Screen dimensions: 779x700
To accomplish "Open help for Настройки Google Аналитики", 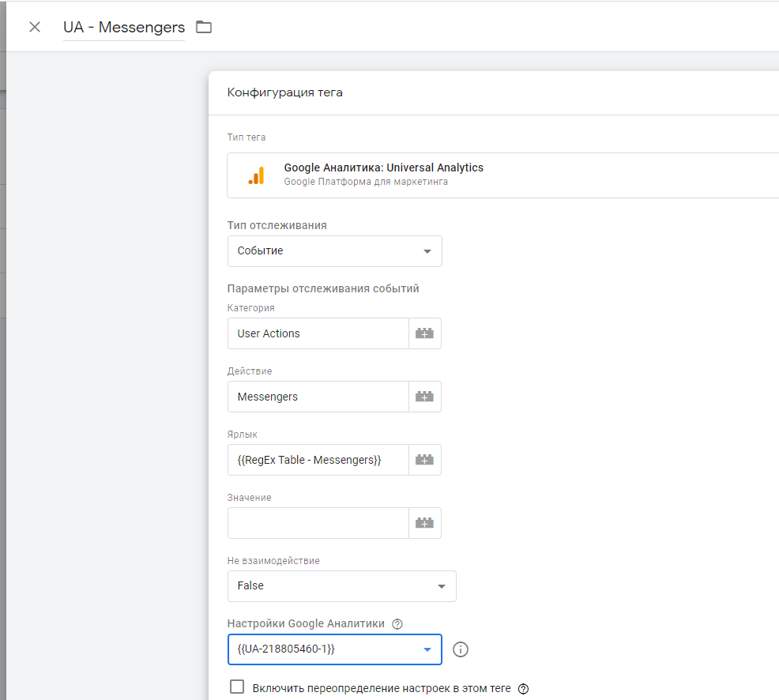I will (x=397, y=624).
